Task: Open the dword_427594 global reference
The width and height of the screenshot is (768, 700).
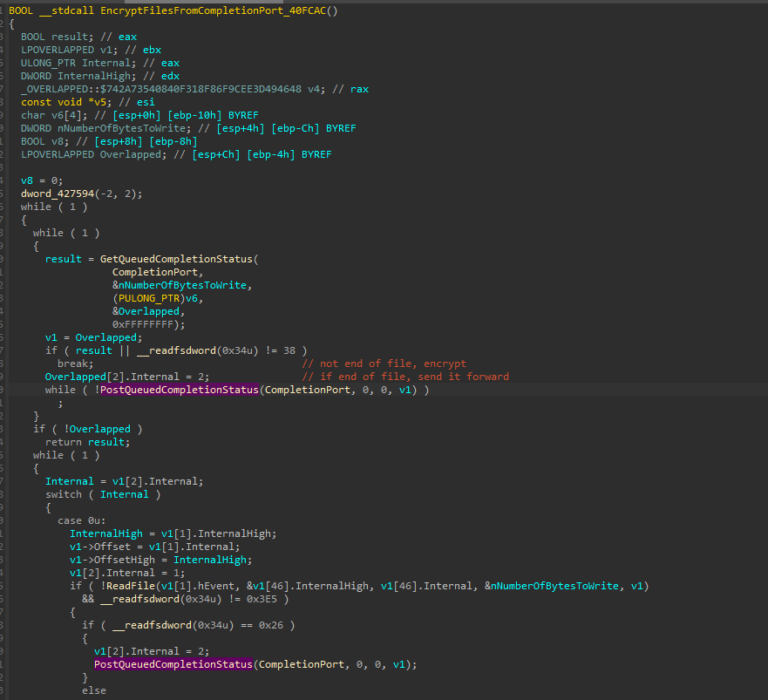Action: tap(58, 193)
